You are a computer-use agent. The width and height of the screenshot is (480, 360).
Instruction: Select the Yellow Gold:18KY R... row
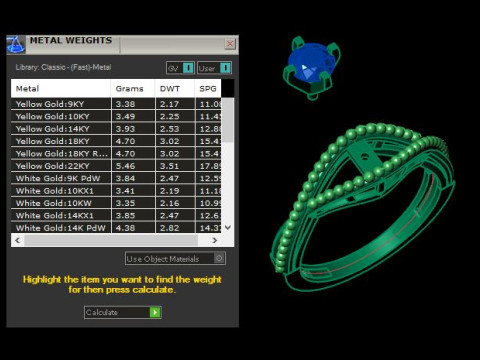coord(116,154)
